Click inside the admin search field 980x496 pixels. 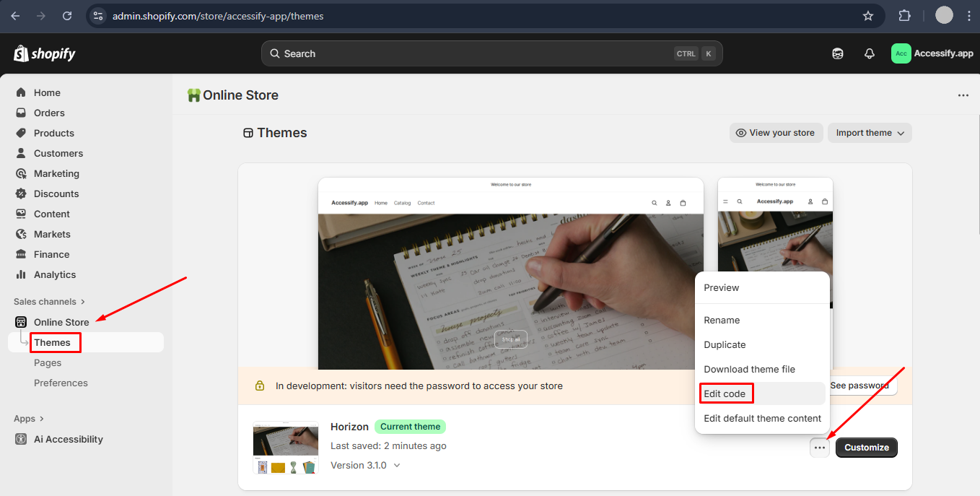pos(491,53)
